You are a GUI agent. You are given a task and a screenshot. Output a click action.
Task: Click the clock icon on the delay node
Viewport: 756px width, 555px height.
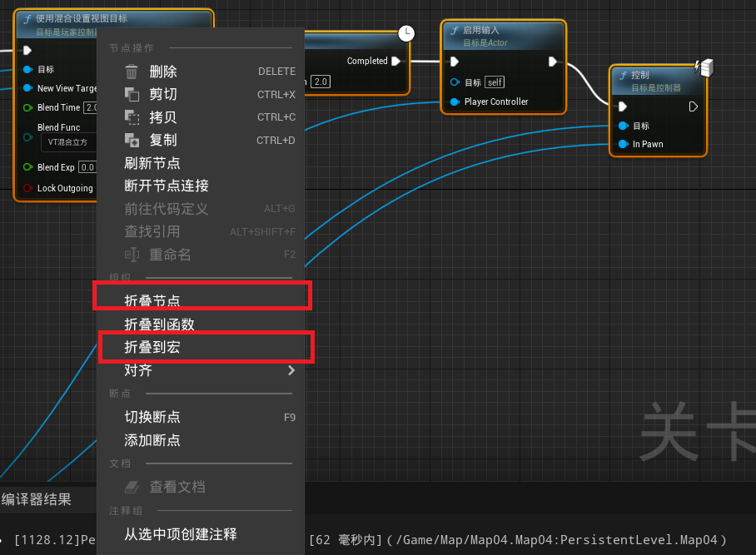[406, 33]
